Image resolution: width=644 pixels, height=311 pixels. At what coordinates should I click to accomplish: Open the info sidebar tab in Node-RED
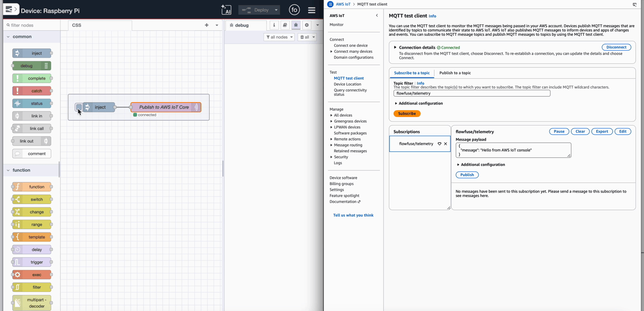tap(274, 25)
